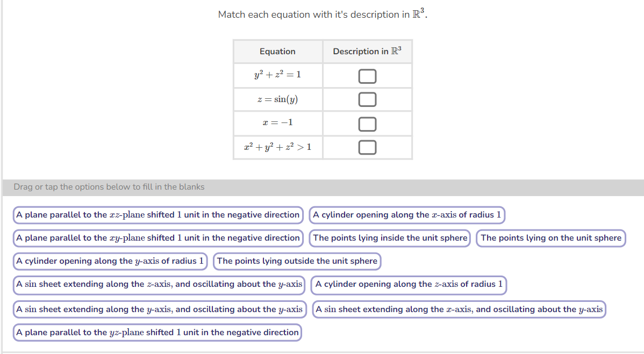Click the answer blank for x=−1
644x354 pixels.
[x=367, y=123]
